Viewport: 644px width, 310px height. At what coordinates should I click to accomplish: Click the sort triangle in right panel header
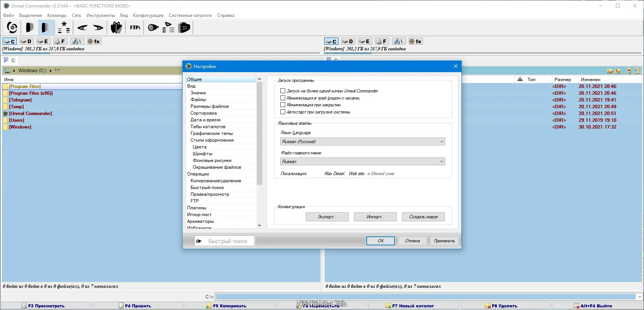click(x=520, y=79)
